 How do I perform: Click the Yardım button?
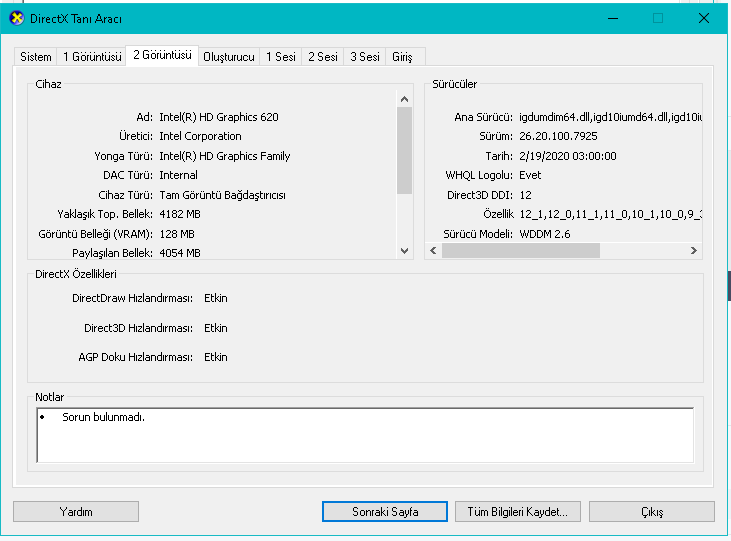[x=76, y=512]
